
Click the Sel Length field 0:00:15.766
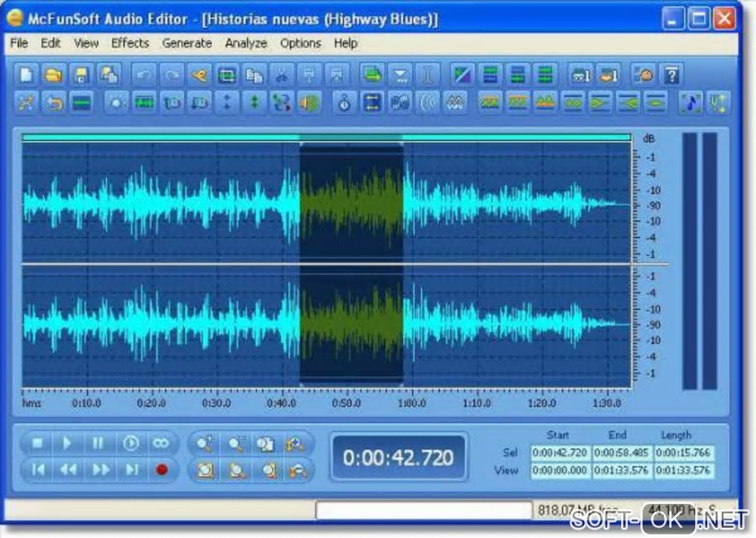(x=683, y=453)
